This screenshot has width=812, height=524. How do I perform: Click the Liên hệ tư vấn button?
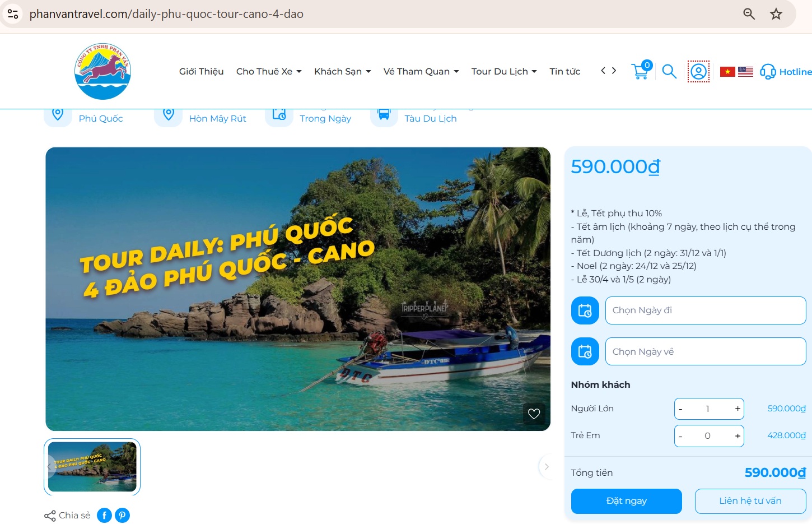pos(750,501)
